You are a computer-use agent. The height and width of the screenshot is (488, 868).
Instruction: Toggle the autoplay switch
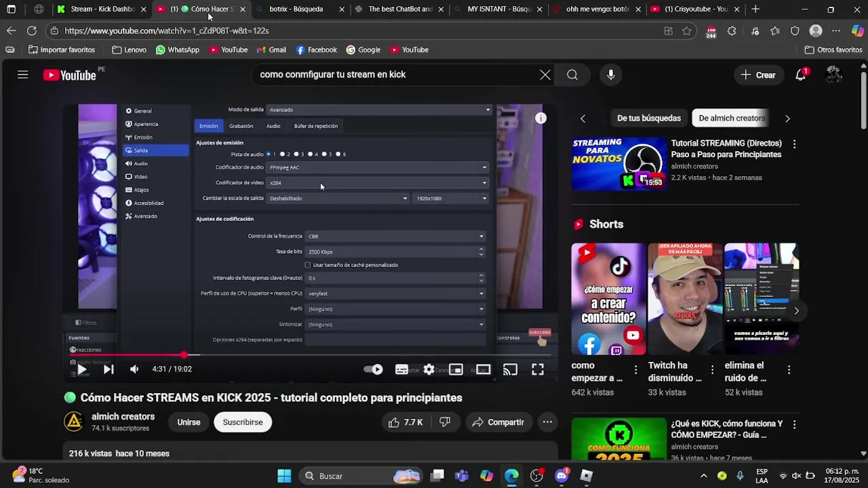pos(374,369)
